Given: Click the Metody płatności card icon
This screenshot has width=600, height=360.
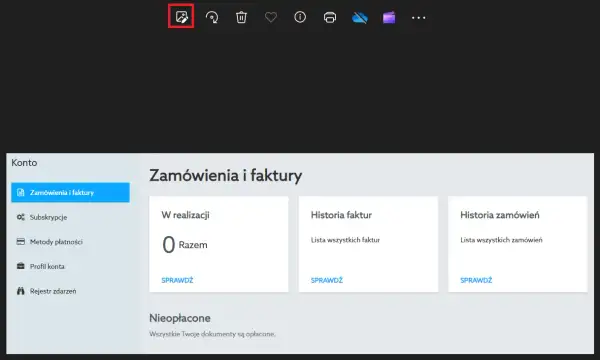Looking at the screenshot, I should click(21, 242).
